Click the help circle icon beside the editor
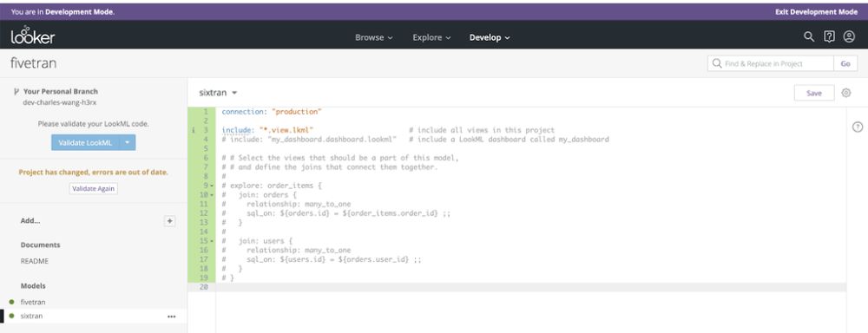This screenshot has width=868, height=333. tap(857, 127)
